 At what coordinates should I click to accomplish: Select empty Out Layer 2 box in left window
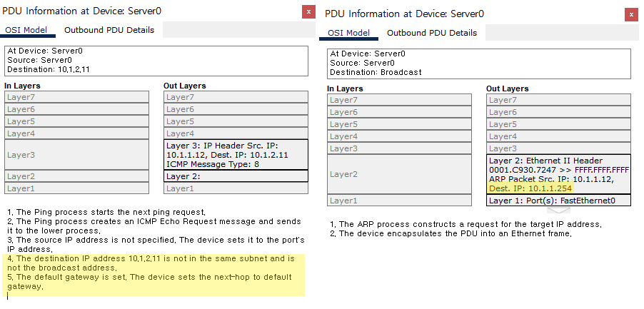pyautogui.click(x=236, y=176)
